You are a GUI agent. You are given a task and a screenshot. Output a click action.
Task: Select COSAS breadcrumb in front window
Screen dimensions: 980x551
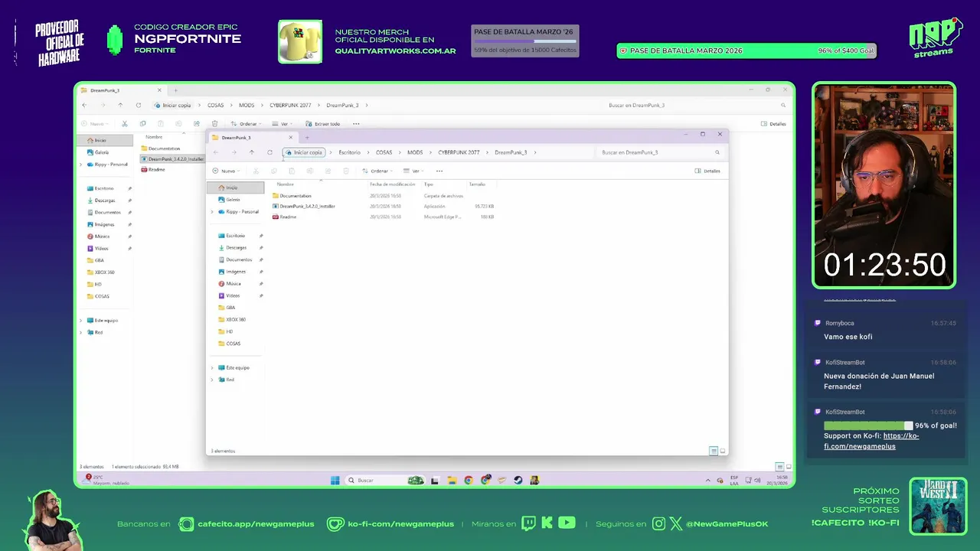tap(384, 152)
